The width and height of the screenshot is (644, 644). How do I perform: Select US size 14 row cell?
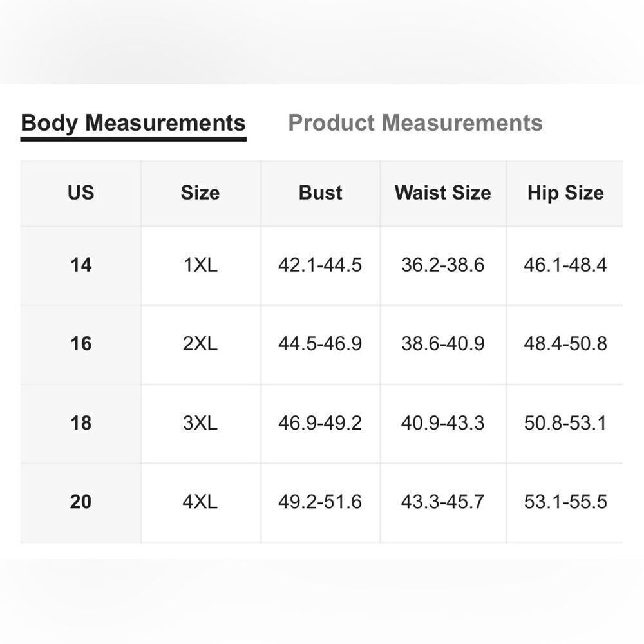tap(80, 265)
